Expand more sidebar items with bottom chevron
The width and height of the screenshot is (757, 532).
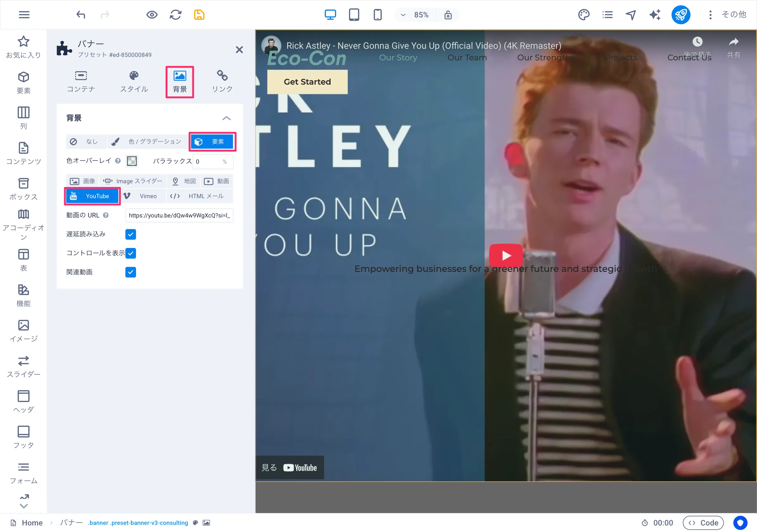click(24, 506)
